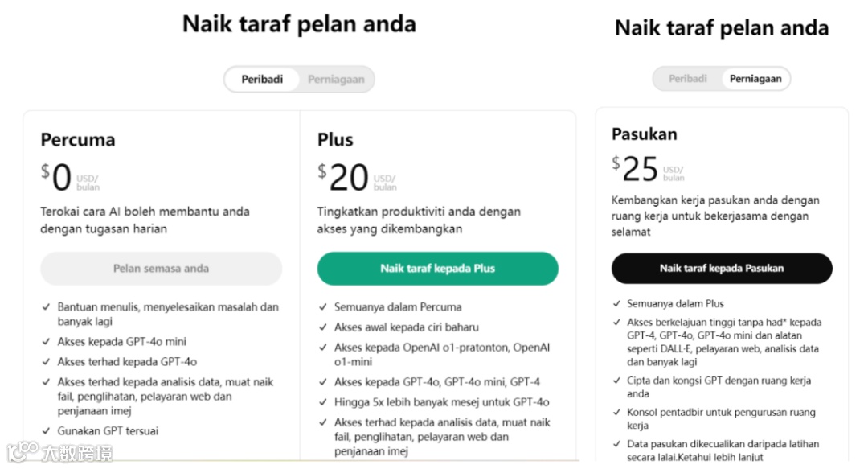This screenshot has width=868, height=469.
Task: Click the checkmark beside "Akses awal kepada ciri baharu"
Action: 323,327
